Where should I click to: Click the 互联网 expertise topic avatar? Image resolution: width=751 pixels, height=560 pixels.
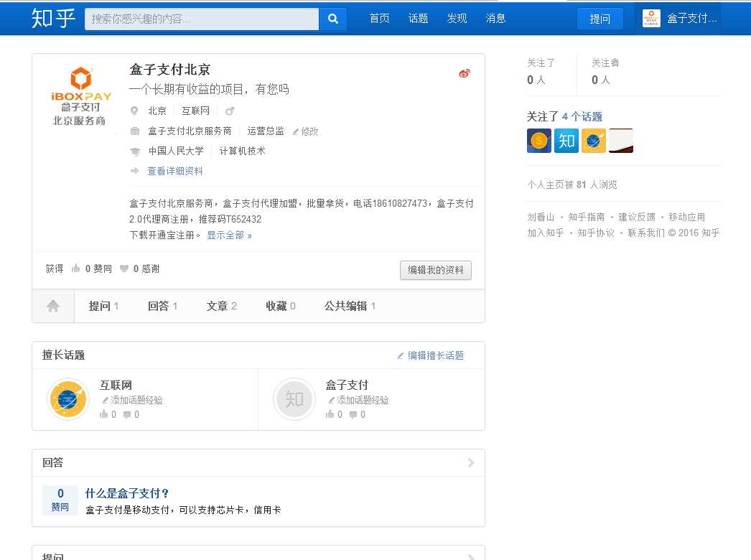[x=68, y=399]
